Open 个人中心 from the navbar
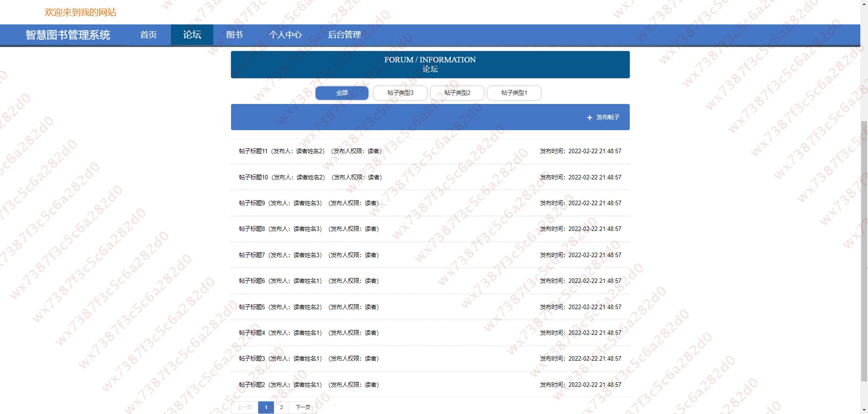This screenshot has width=868, height=414. [285, 35]
